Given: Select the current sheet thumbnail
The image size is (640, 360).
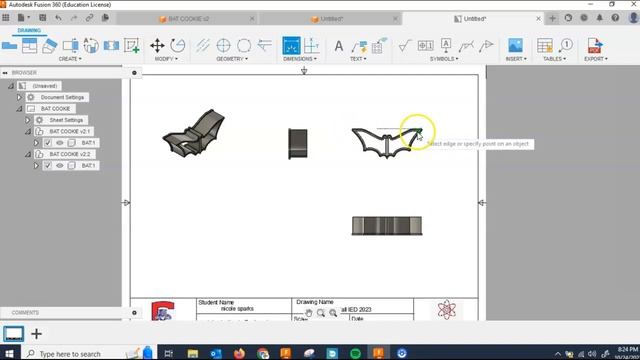Looking at the screenshot, I should tap(13, 334).
